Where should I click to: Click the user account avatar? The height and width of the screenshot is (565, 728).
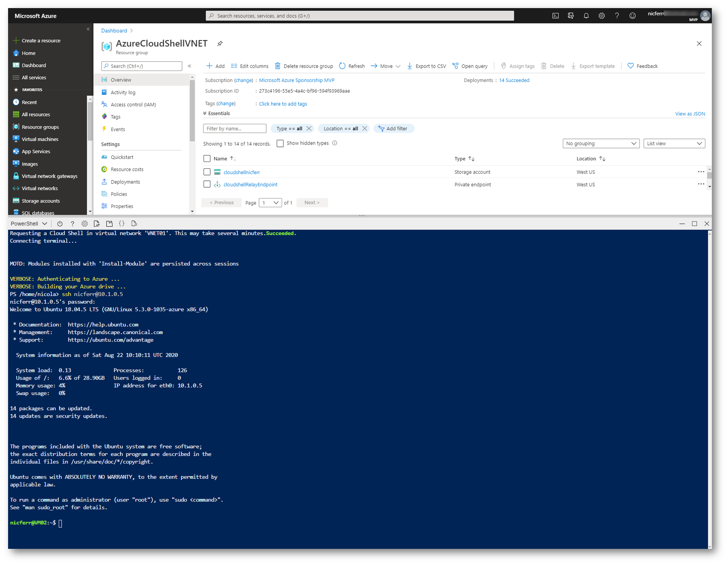pyautogui.click(x=705, y=15)
